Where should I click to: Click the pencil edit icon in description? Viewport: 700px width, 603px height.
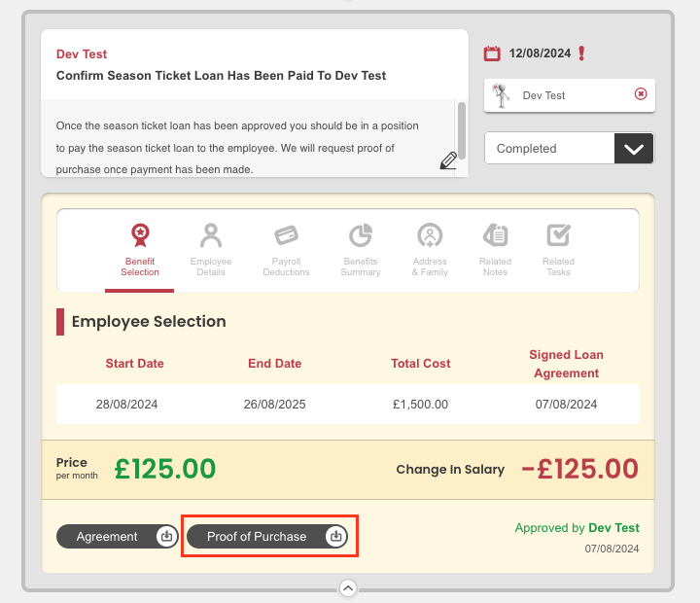point(448,160)
